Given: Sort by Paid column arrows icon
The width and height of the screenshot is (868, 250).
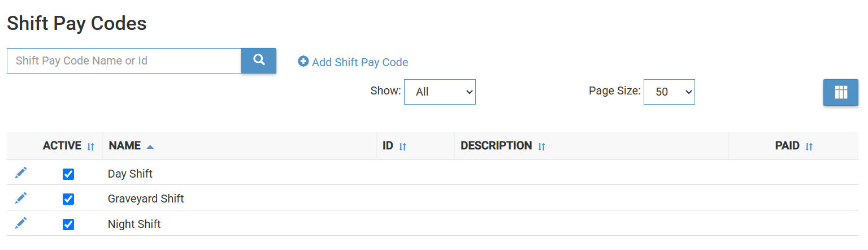Looking at the screenshot, I should [x=809, y=146].
